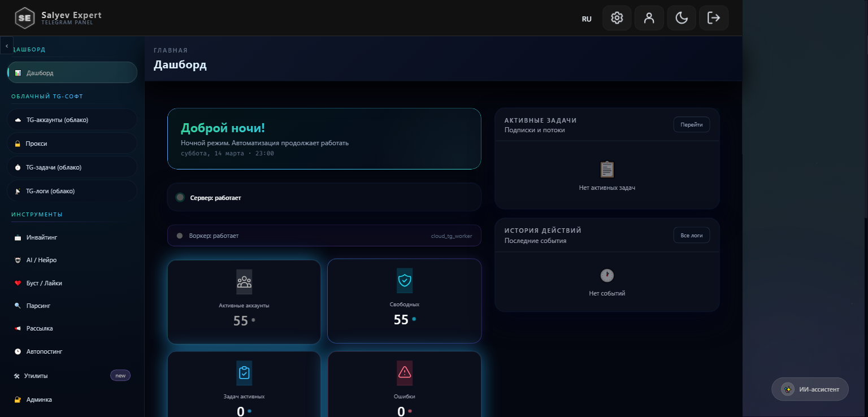Click the Задач активных clipboard icon

pos(244,373)
